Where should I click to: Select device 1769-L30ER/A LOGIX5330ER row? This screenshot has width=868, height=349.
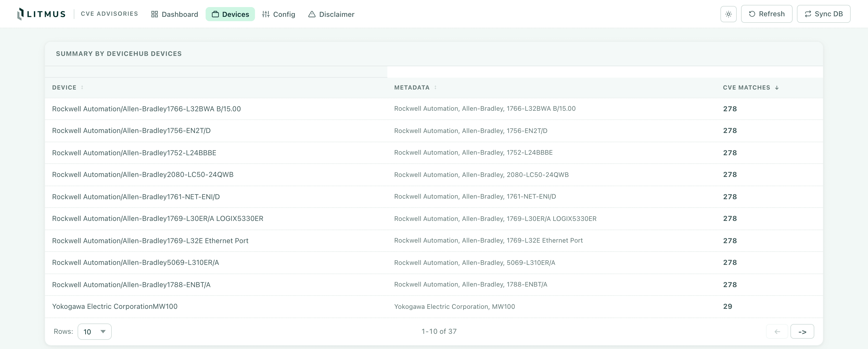(434, 218)
